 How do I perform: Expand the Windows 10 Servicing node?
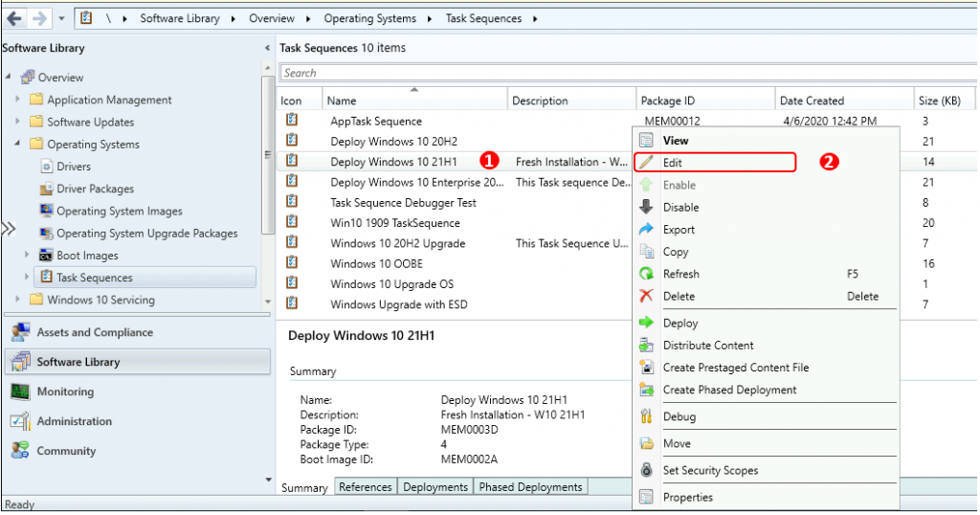(17, 300)
